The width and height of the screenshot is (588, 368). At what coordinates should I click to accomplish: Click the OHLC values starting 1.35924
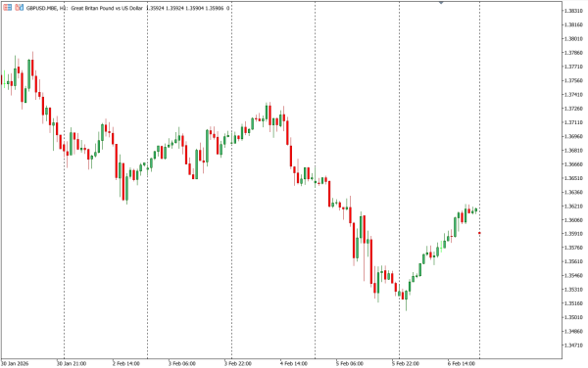[x=186, y=8]
